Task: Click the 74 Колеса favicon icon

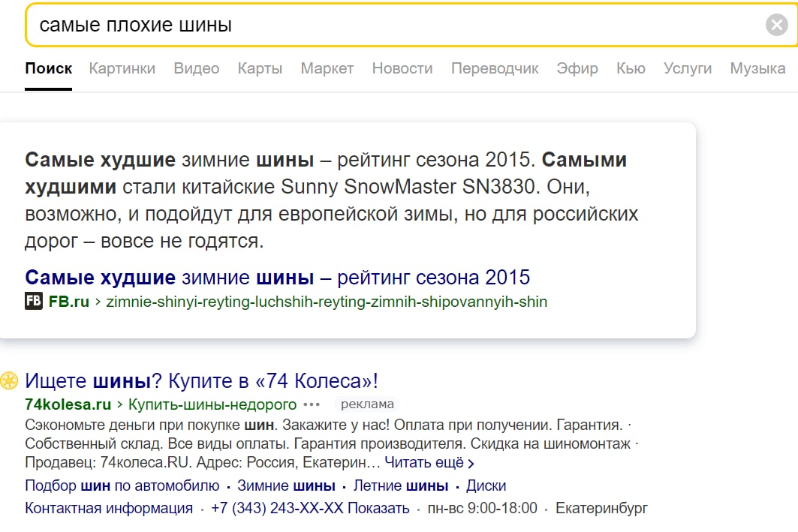Action: pyautogui.click(x=9, y=381)
